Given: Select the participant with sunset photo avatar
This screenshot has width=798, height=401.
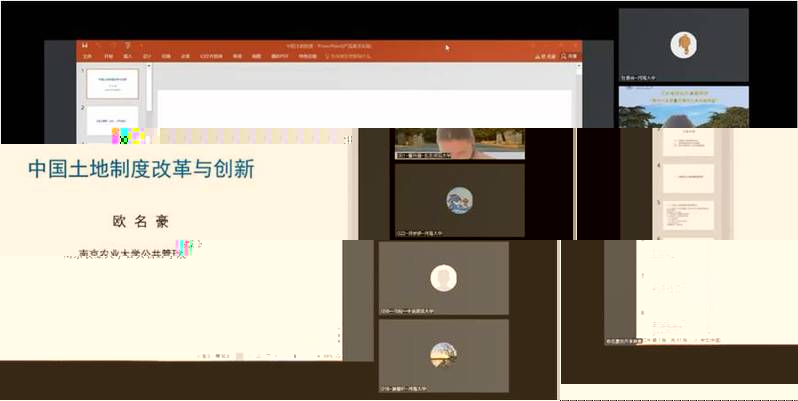Looking at the screenshot, I should 443,354.
